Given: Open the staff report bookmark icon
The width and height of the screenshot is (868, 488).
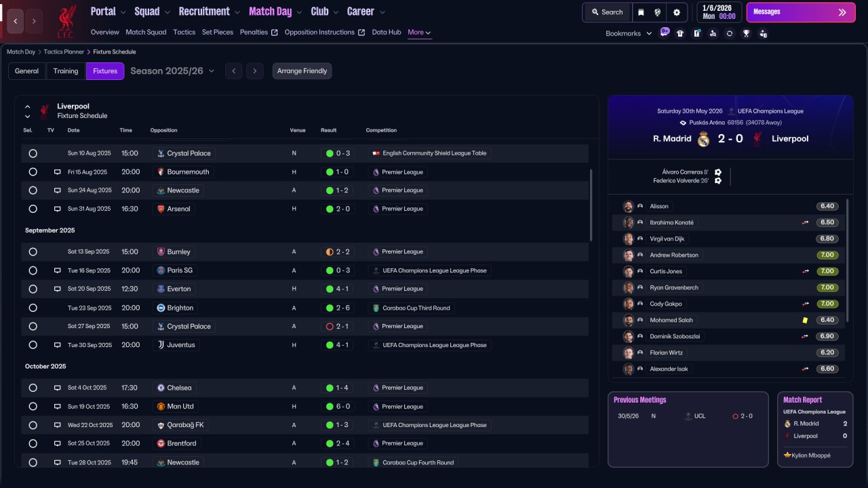Looking at the screenshot, I should 763,33.
